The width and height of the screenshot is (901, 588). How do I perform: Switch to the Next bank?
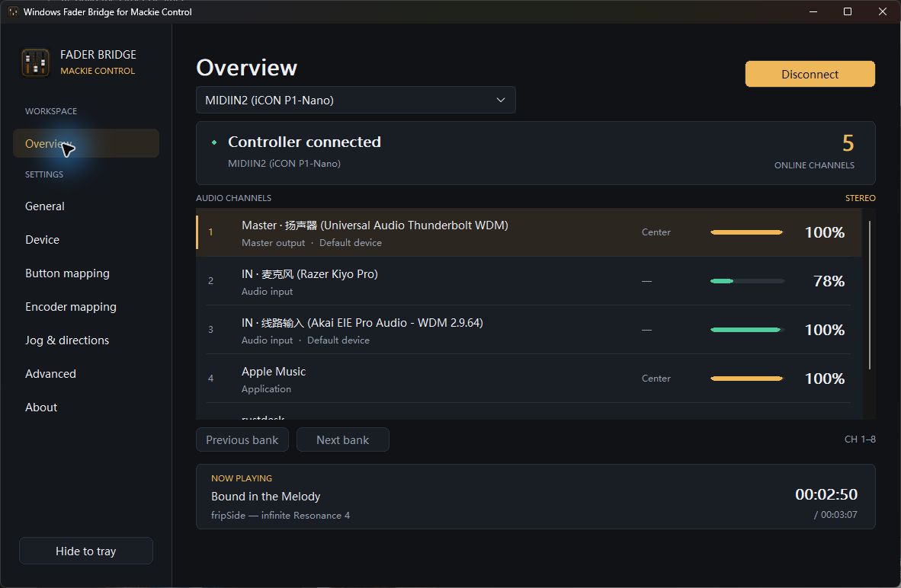pyautogui.click(x=343, y=439)
